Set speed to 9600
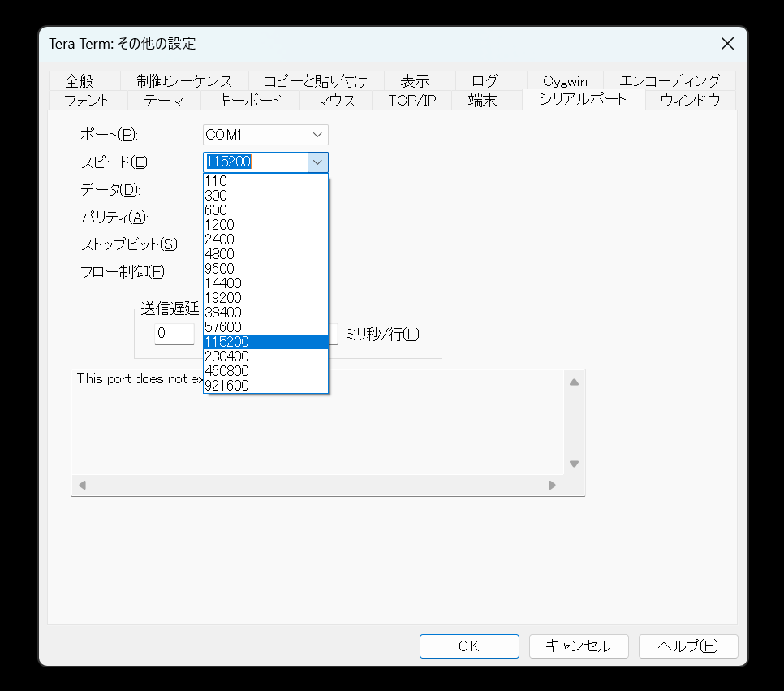784x691 pixels. (265, 269)
